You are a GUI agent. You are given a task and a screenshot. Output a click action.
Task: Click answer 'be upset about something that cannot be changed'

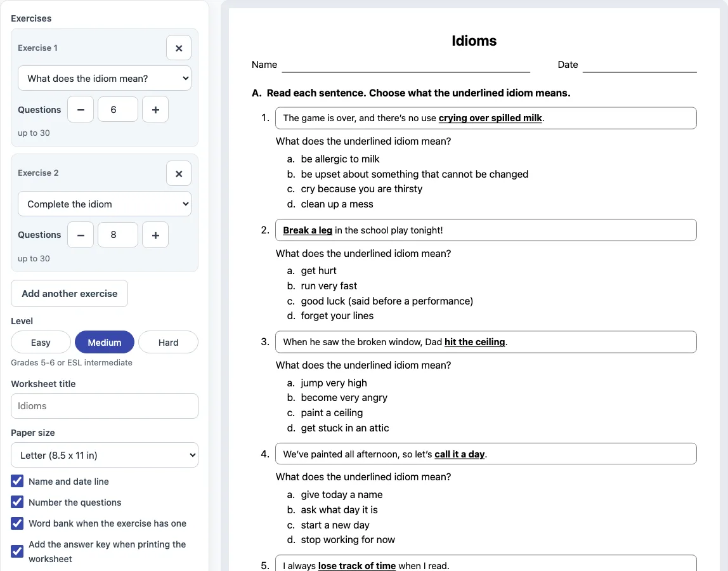pyautogui.click(x=415, y=174)
